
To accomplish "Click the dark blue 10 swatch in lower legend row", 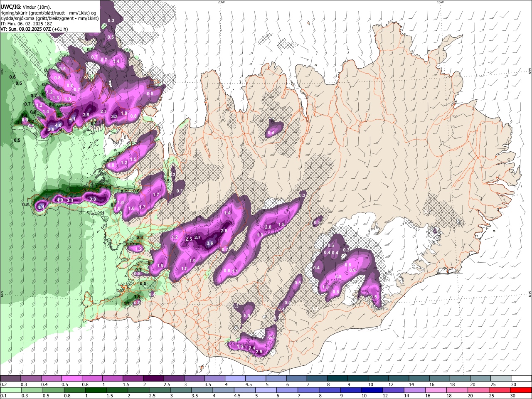I will [372, 390].
